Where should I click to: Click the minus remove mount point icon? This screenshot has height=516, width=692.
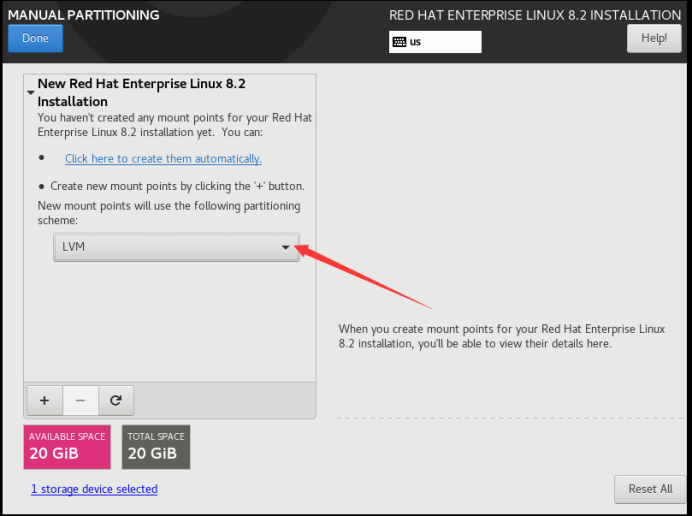pos(80,400)
